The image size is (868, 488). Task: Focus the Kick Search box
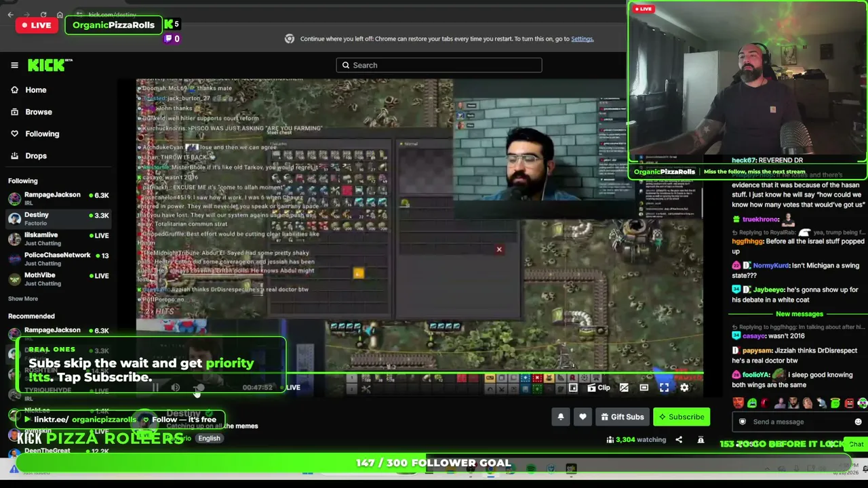(x=439, y=65)
